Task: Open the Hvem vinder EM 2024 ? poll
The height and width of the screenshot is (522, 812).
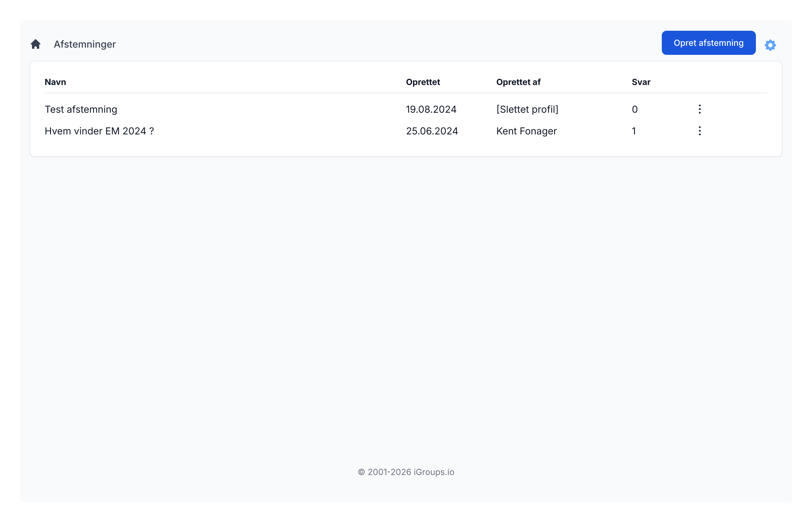Action: coord(99,131)
